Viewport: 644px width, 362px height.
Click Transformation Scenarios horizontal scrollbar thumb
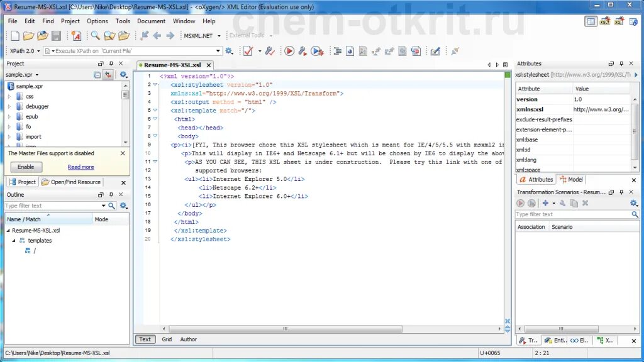(x=561, y=329)
